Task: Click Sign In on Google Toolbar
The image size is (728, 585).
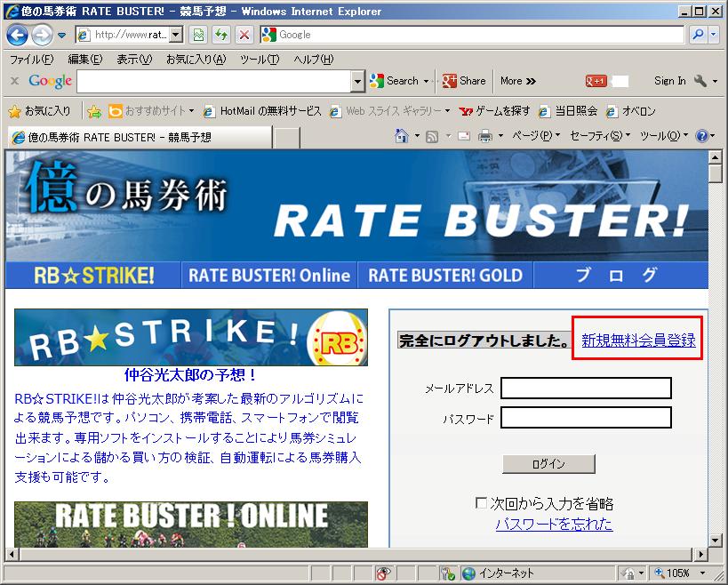Action: click(x=669, y=81)
